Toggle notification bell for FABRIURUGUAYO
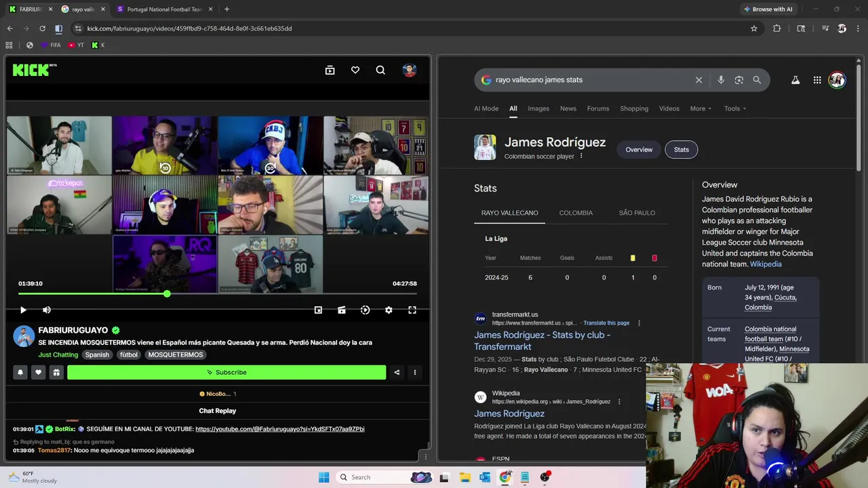Screen dimensions: 868x488 20,372
